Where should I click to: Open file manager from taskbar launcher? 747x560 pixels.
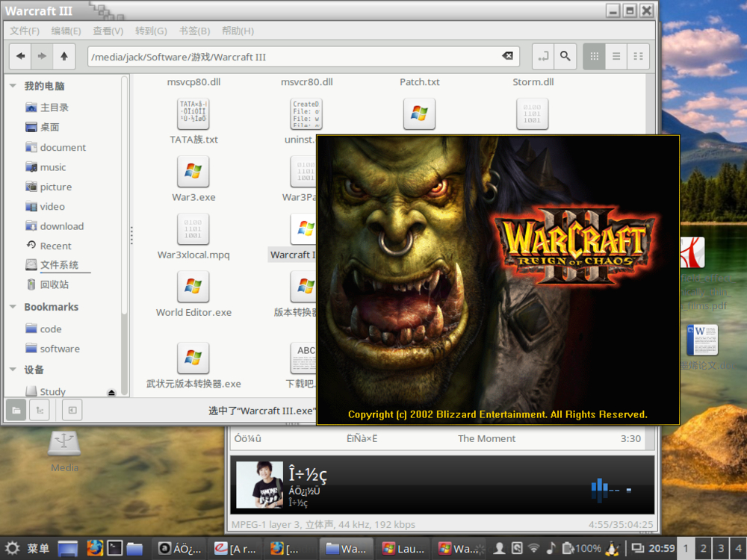tap(134, 549)
